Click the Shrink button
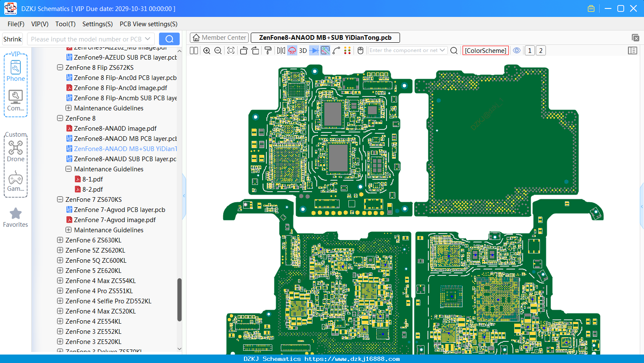 coord(12,39)
